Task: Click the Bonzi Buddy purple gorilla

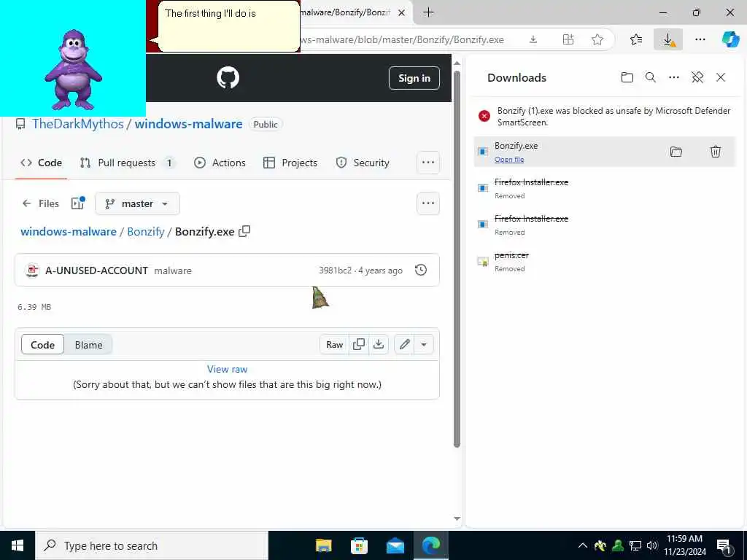Action: coord(73,70)
